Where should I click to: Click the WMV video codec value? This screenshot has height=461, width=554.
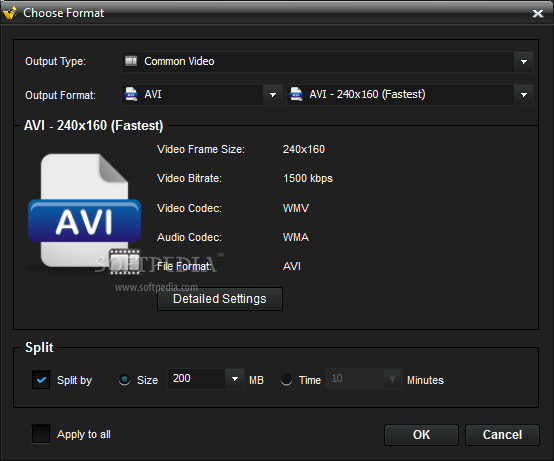[x=296, y=208]
